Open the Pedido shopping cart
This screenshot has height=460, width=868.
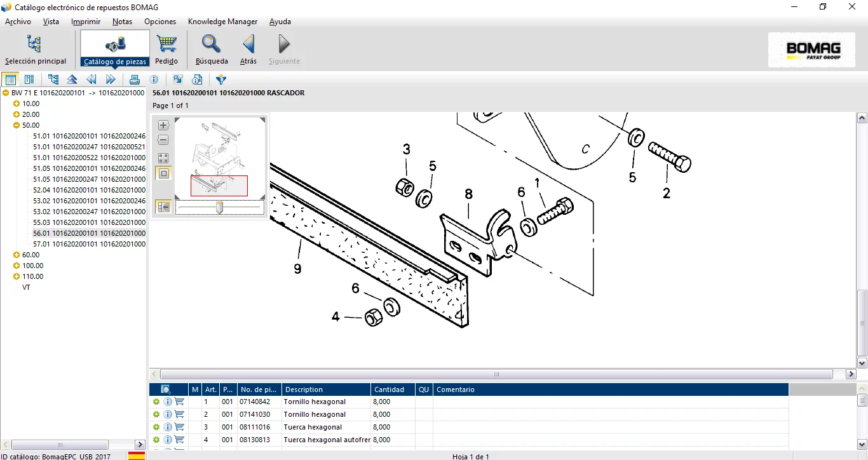pos(166,49)
